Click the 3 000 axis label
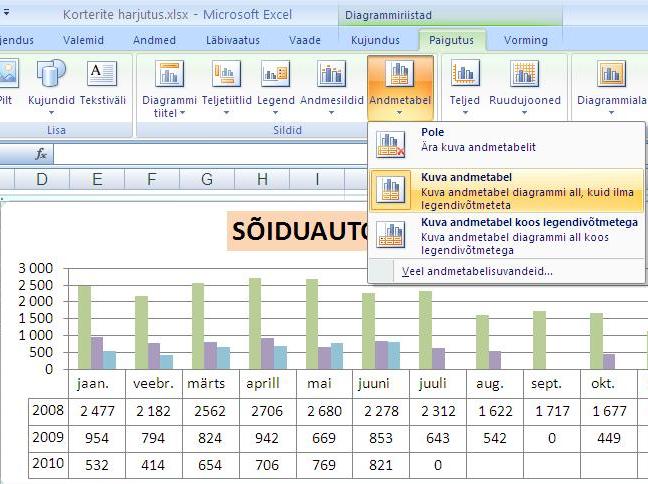Screen dimensions: 648x484 36,268
